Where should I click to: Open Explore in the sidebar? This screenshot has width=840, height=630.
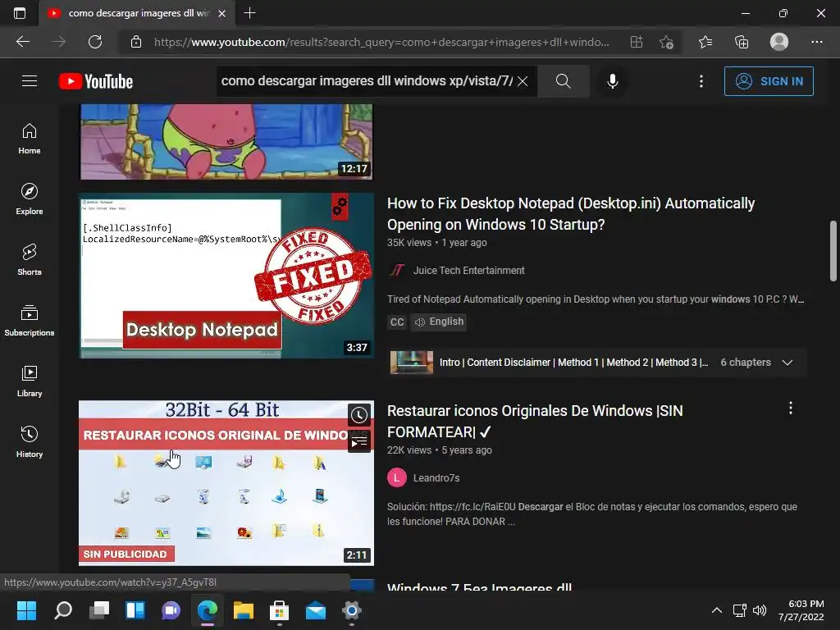tap(30, 199)
